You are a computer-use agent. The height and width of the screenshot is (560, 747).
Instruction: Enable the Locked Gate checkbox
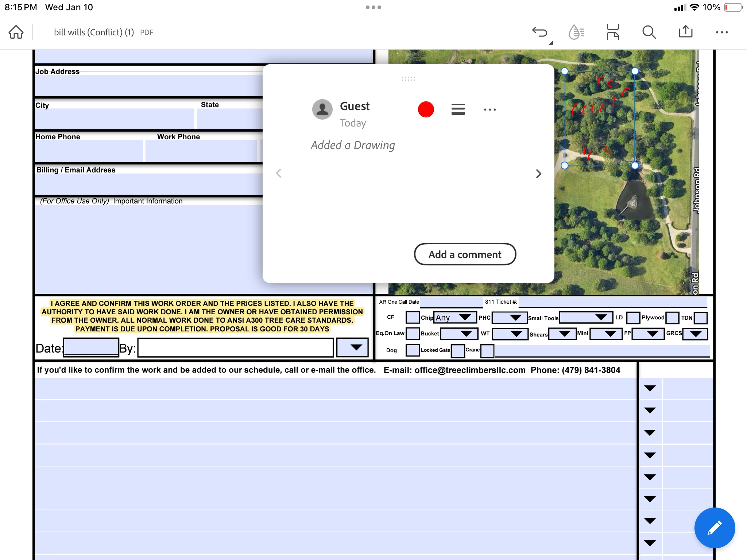tap(458, 351)
